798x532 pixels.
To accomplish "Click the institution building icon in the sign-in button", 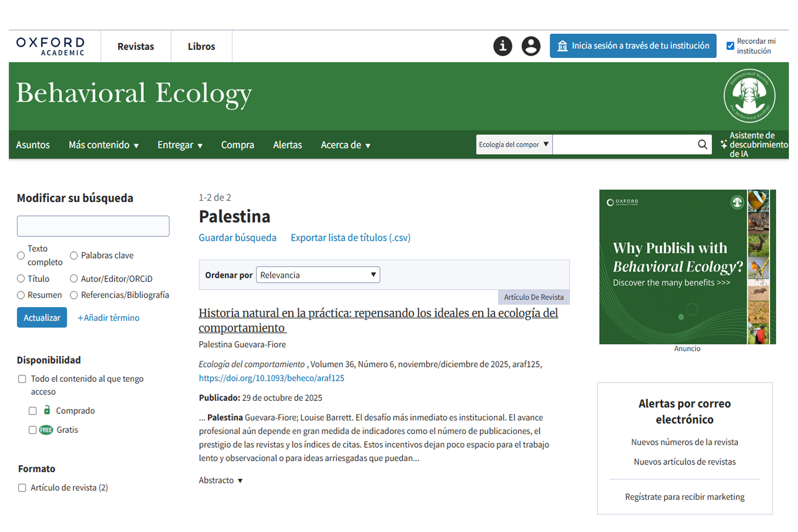I will [562, 46].
